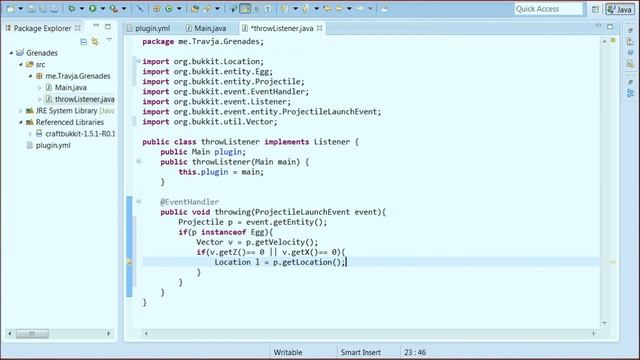Click the New file toolbar icon

point(11,9)
